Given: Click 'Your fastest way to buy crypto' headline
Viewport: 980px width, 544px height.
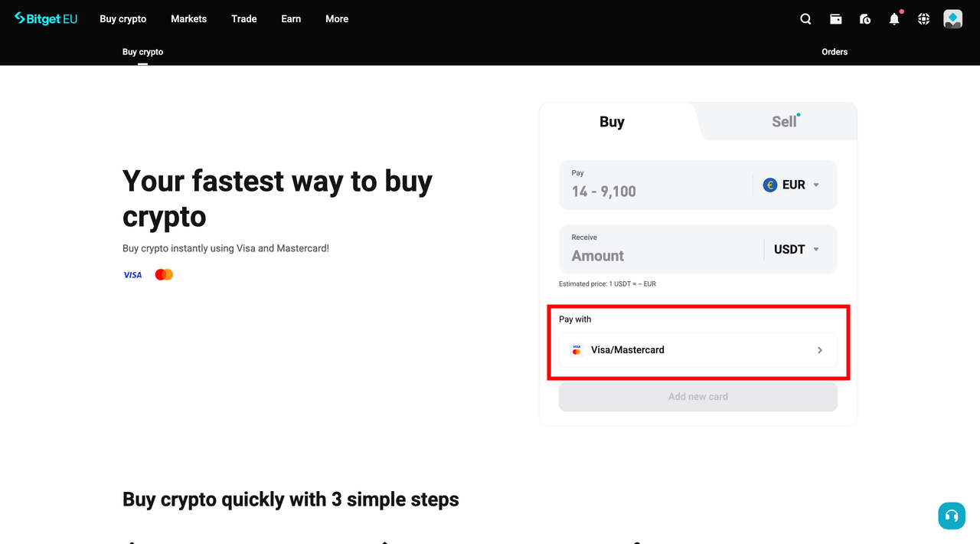Looking at the screenshot, I should click(x=278, y=199).
